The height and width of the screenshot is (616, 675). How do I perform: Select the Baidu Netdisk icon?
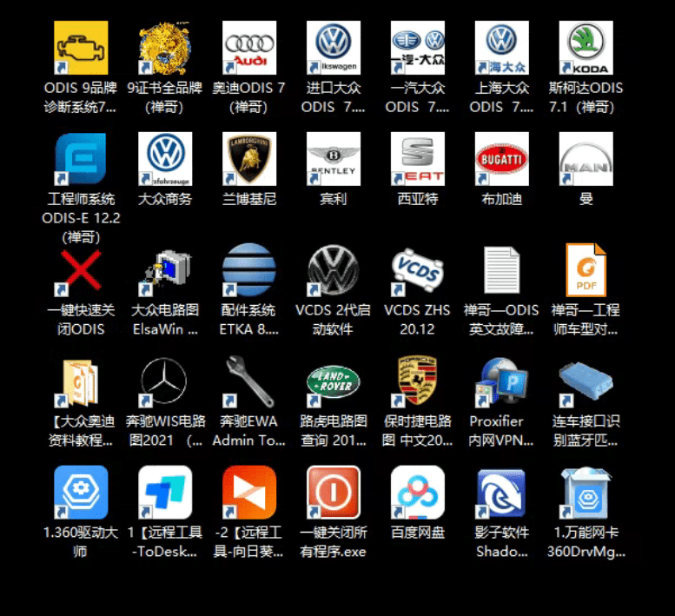click(418, 493)
